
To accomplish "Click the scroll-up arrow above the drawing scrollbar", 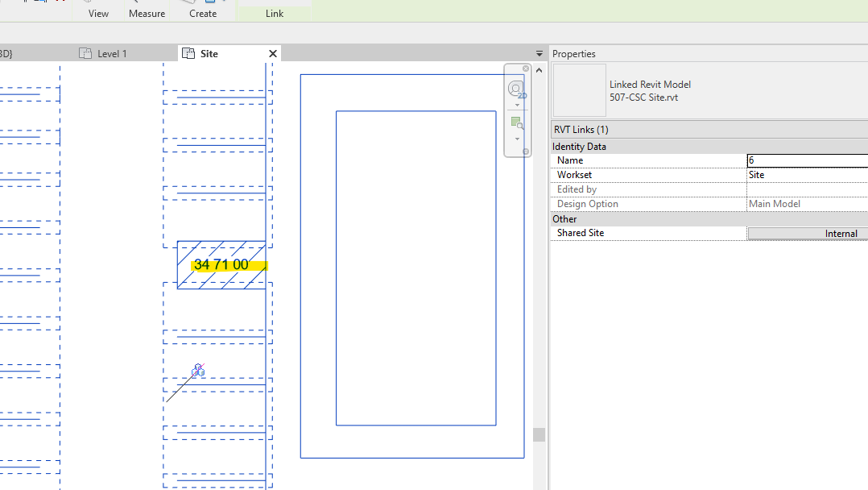I will pos(538,69).
